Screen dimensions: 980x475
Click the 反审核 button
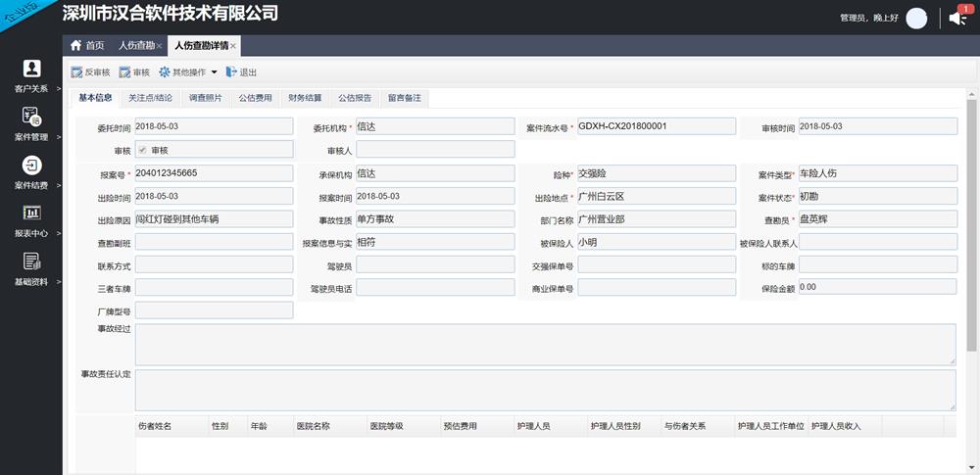point(90,72)
